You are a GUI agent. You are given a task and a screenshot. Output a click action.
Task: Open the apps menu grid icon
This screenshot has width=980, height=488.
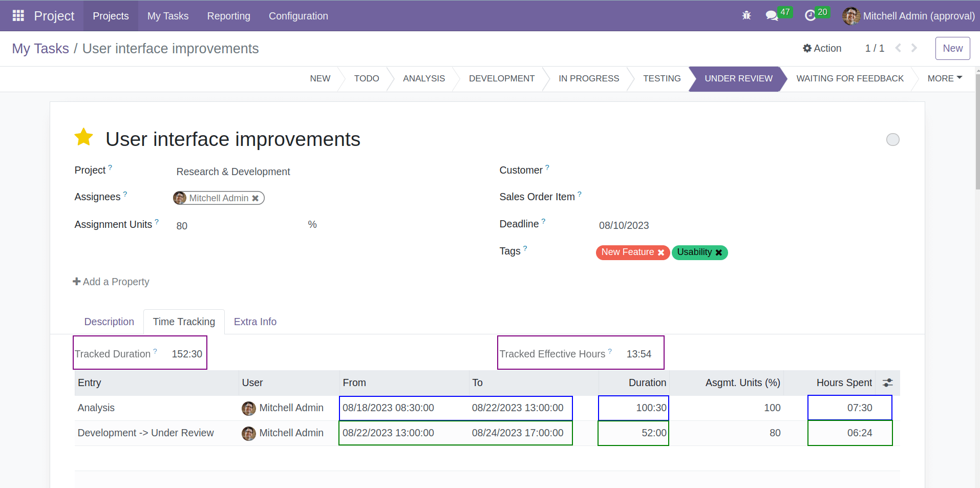click(17, 15)
